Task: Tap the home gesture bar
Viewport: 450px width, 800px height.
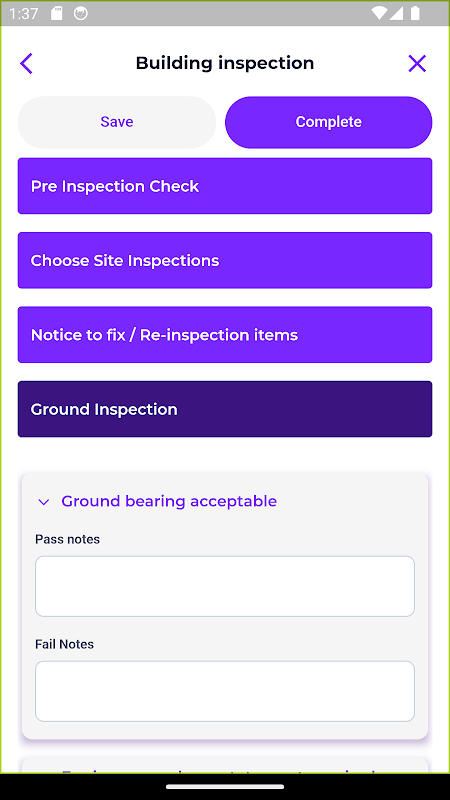Action: point(225,787)
